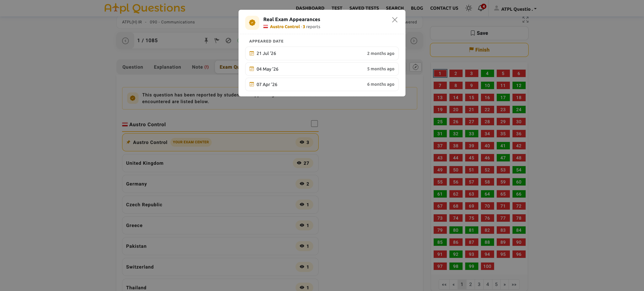The image size is (644, 291).
Task: Expand the Switzerland reports row
Action: click(220, 267)
